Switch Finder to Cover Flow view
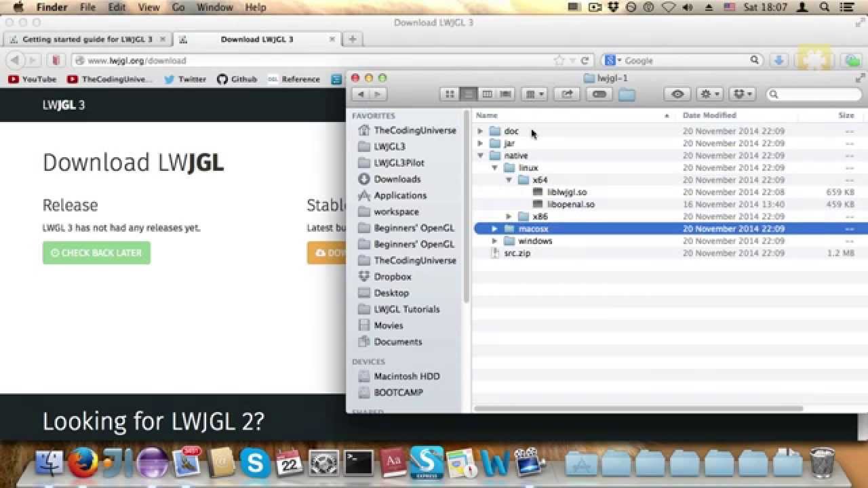 coord(506,94)
